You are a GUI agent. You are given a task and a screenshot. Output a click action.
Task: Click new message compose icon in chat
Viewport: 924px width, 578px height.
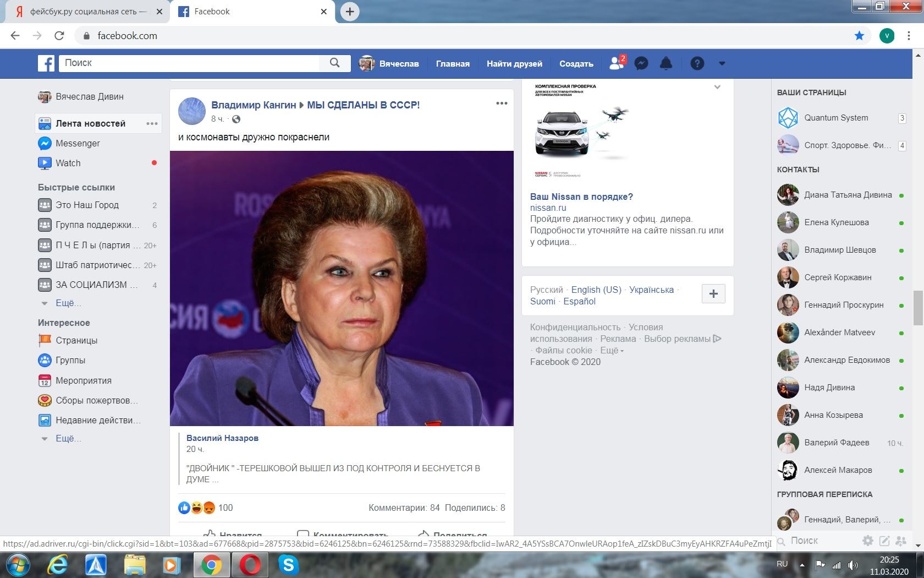pos(884,541)
